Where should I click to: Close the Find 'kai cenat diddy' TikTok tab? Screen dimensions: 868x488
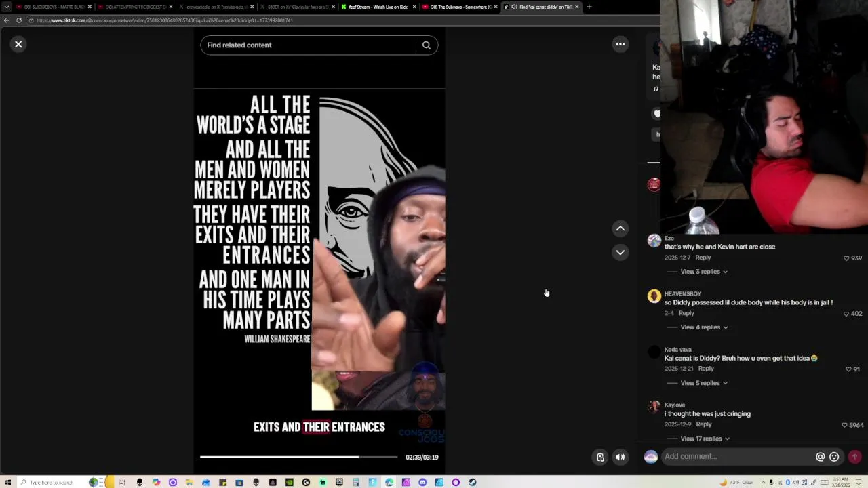[577, 7]
